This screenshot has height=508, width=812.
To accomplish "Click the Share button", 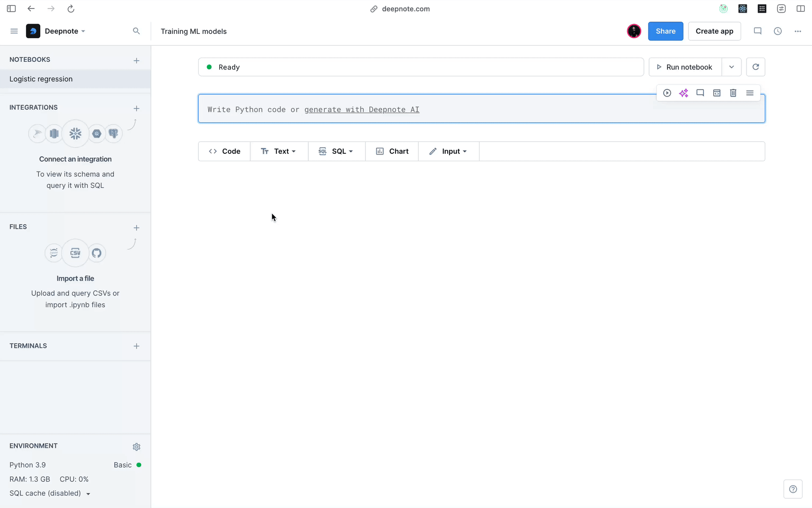I will (x=666, y=31).
